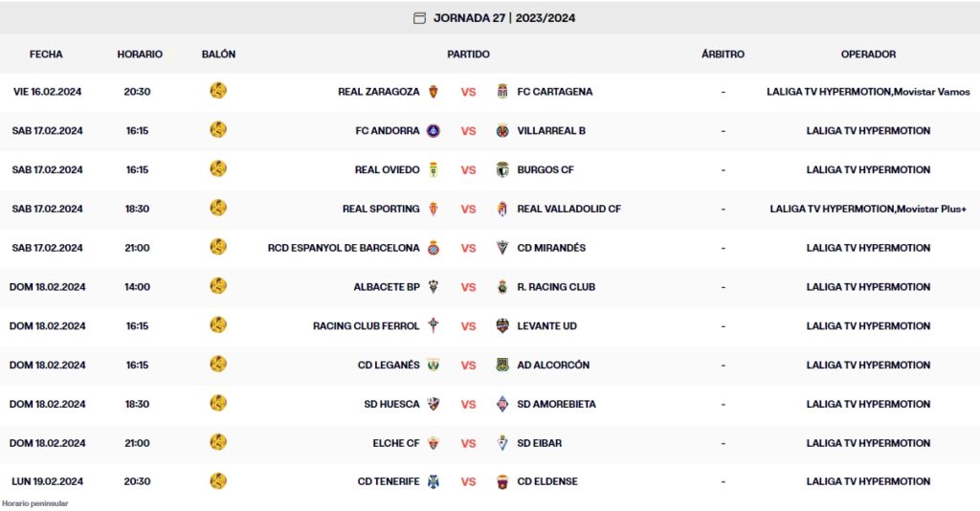Image resolution: width=980 pixels, height=511 pixels.
Task: Open the Real Sporting team link
Action: [381, 209]
